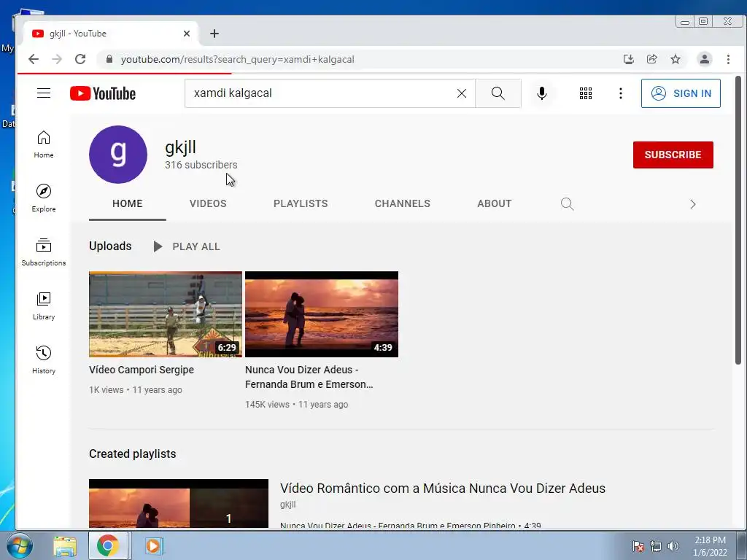Select the HOME channel tab
Viewport: 747px width, 560px height.
tap(127, 204)
